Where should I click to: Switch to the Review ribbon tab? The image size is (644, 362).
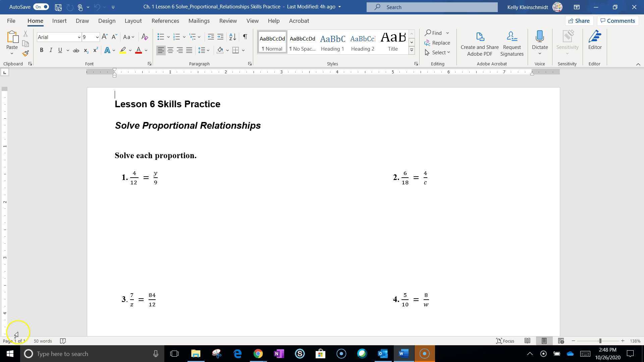point(228,21)
